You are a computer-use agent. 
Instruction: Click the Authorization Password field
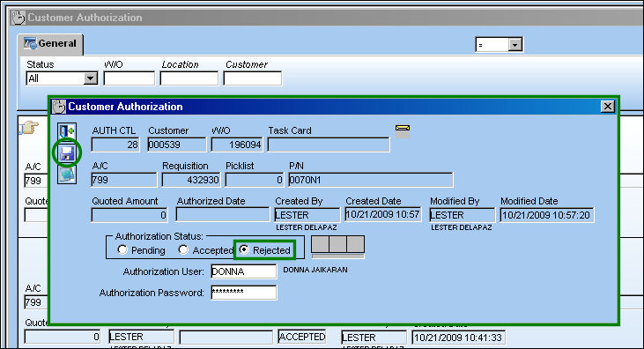coord(243,293)
